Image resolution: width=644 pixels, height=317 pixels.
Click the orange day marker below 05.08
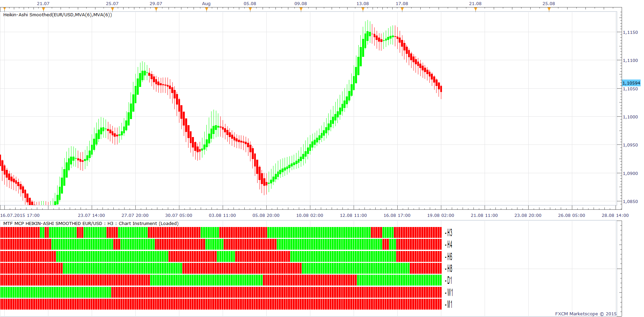tap(250, 9)
